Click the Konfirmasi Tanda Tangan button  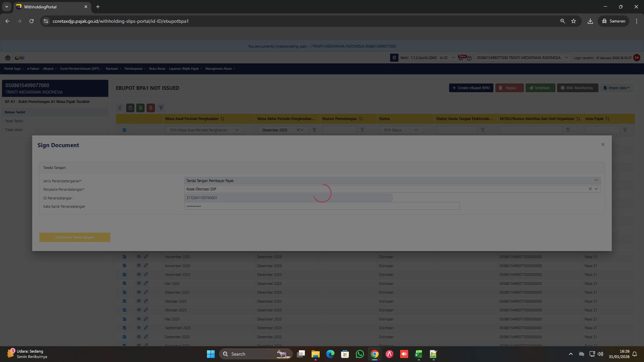click(74, 237)
